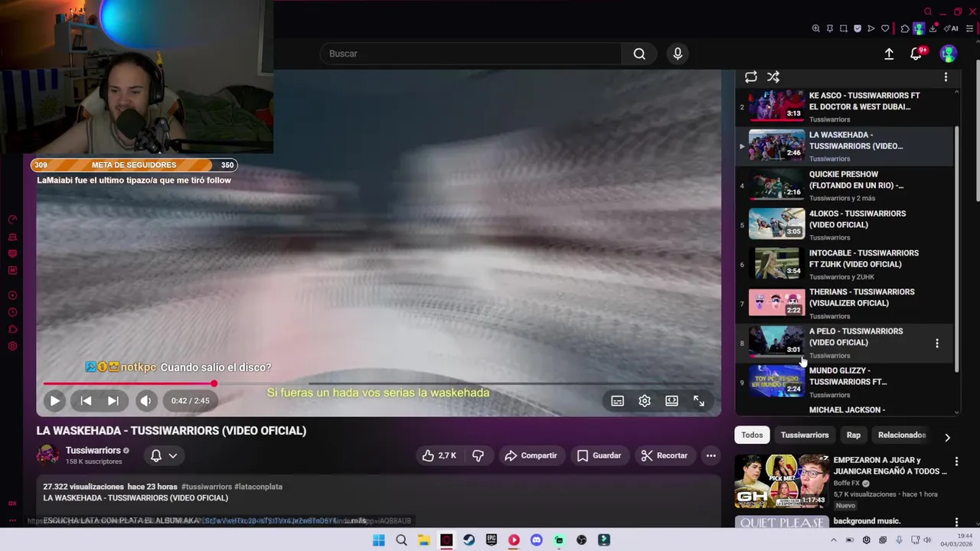Mute the video volume speaker button
This screenshot has width=980, height=551.
tap(145, 400)
